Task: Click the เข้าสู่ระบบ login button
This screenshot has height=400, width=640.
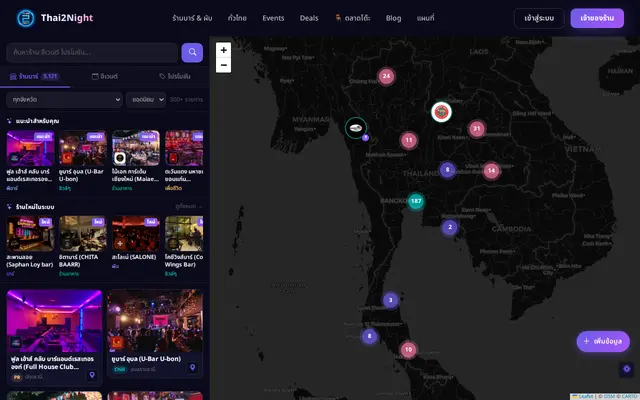Action: coord(539,18)
